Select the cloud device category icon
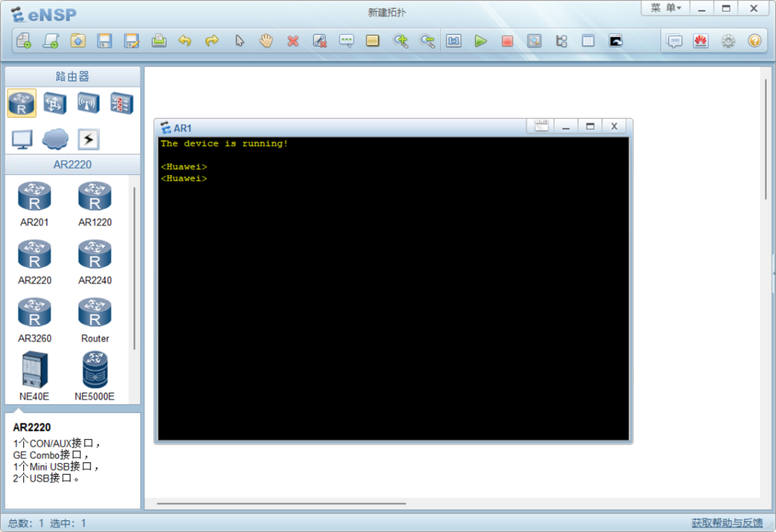This screenshot has height=532, width=776. pyautogui.click(x=55, y=139)
